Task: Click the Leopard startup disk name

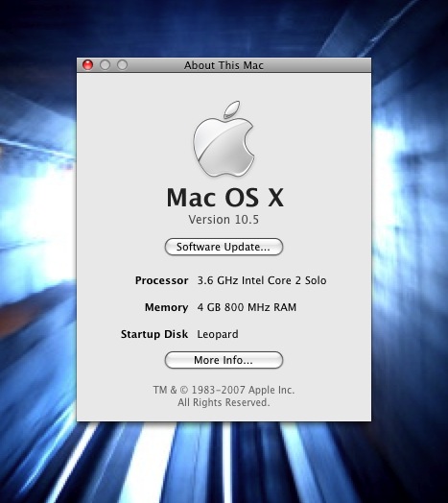Action: click(218, 334)
